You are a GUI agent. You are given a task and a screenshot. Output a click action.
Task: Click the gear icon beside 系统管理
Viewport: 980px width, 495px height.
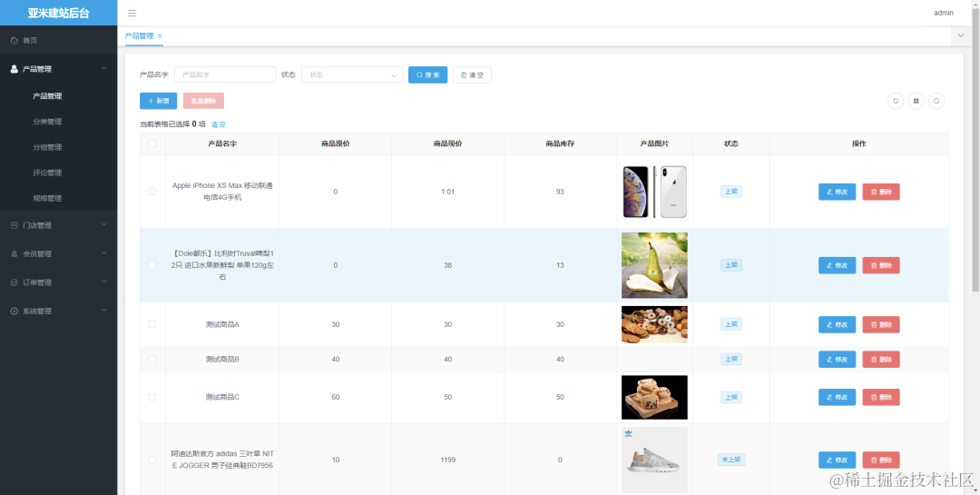[x=15, y=311]
